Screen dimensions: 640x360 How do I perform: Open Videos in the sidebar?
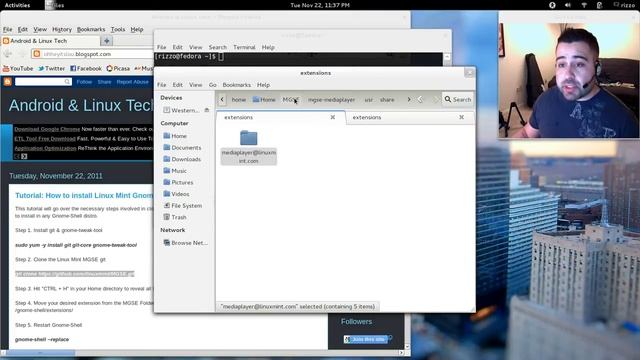point(176,194)
